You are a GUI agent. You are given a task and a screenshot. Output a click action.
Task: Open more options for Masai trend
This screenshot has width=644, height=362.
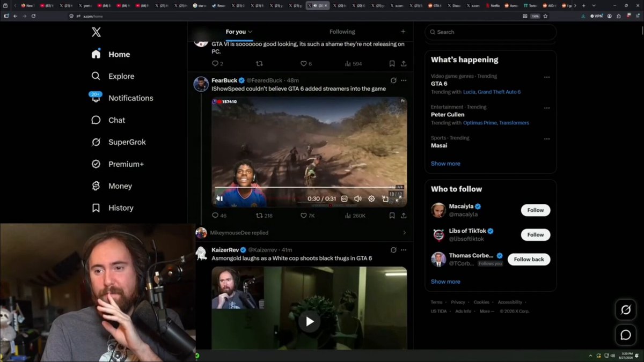tap(547, 139)
